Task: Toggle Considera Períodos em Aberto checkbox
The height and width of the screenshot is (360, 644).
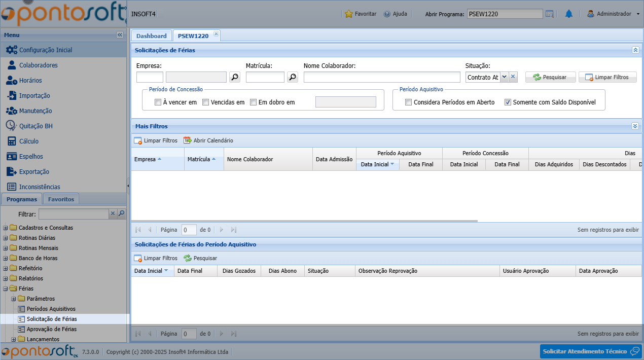Action: pos(409,102)
